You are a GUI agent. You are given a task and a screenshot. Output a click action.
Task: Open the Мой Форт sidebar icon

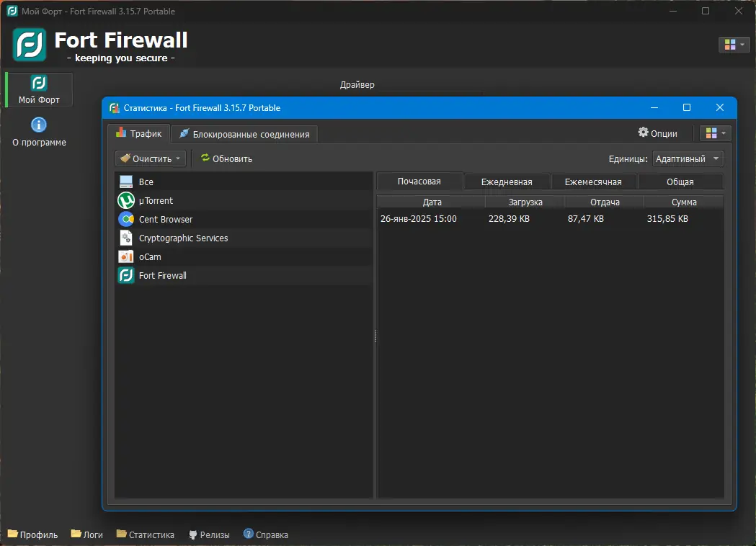(39, 83)
